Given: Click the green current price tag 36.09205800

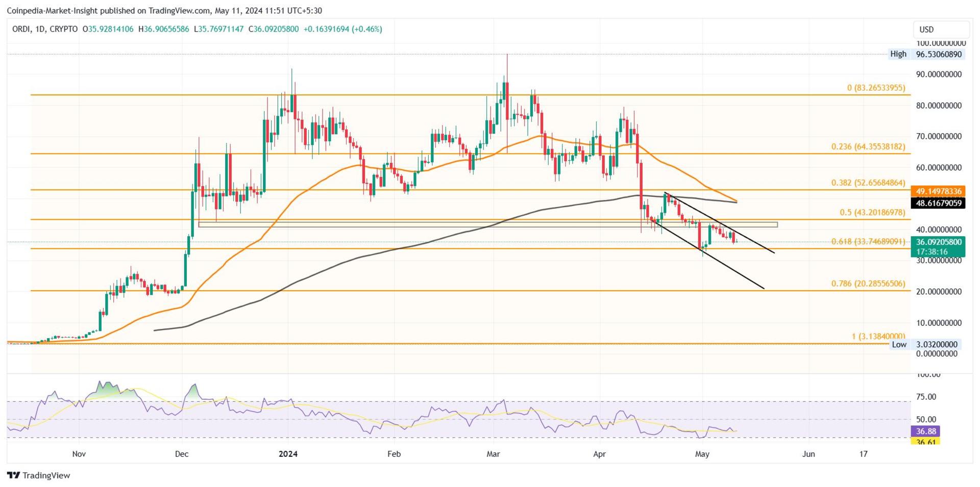Looking at the screenshot, I should pos(938,242).
